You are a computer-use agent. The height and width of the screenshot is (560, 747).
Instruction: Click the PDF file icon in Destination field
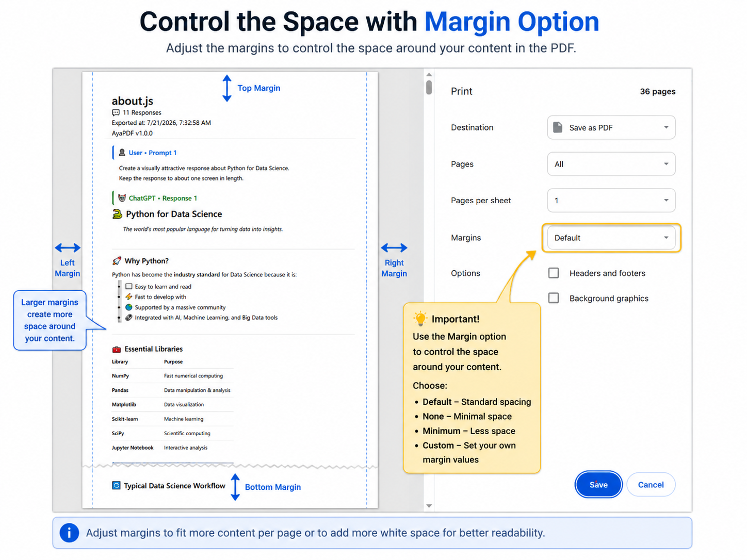(x=558, y=127)
